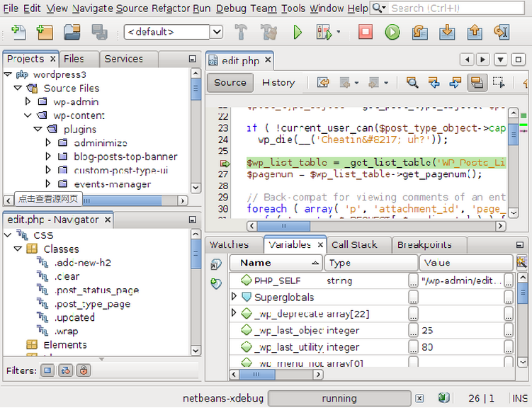Run project with green play arrow
Viewport: 532px width, 408px height.
(x=298, y=32)
